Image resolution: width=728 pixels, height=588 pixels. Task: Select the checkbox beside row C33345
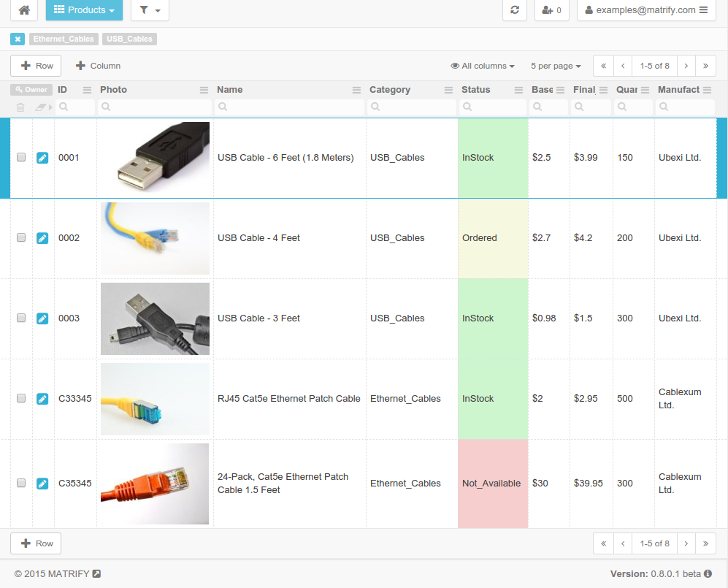click(20, 399)
